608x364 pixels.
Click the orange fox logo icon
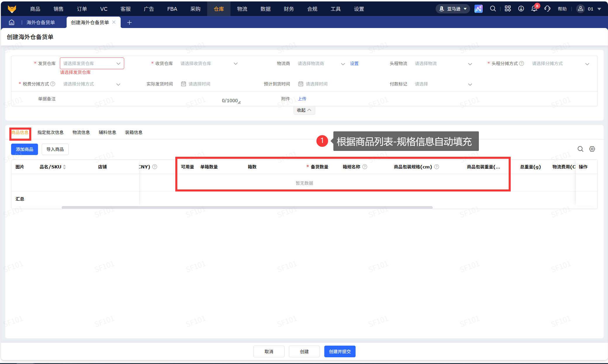12,9
